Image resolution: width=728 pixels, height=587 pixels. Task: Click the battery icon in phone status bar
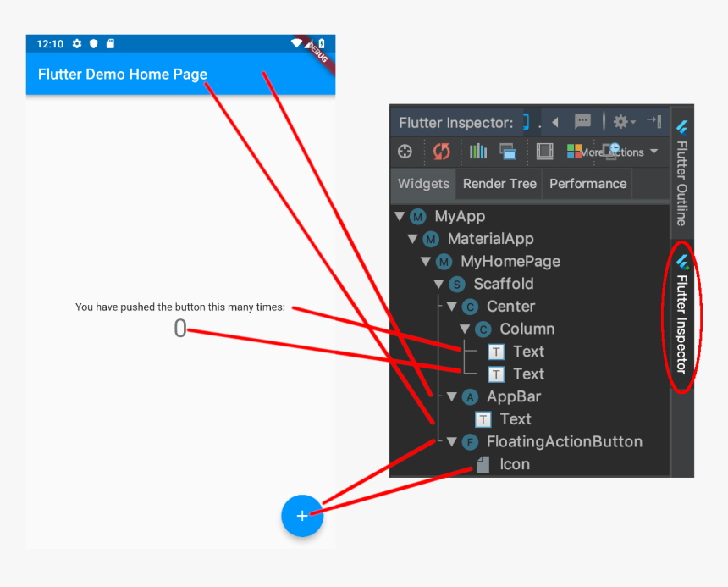(322, 44)
